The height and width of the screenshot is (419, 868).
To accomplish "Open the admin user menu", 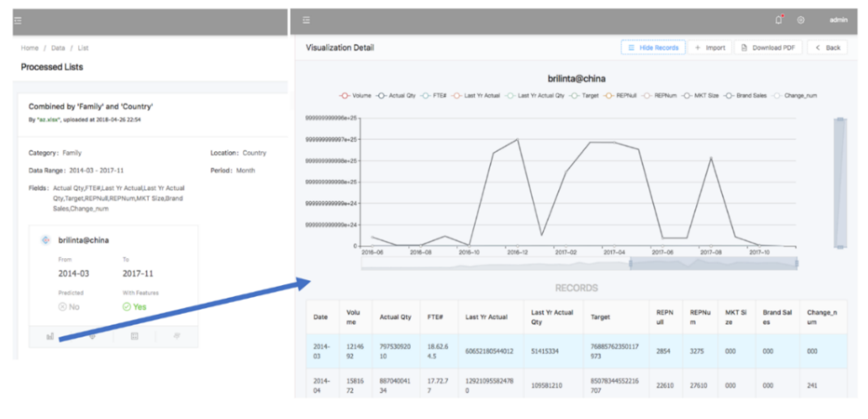I will click(x=838, y=20).
